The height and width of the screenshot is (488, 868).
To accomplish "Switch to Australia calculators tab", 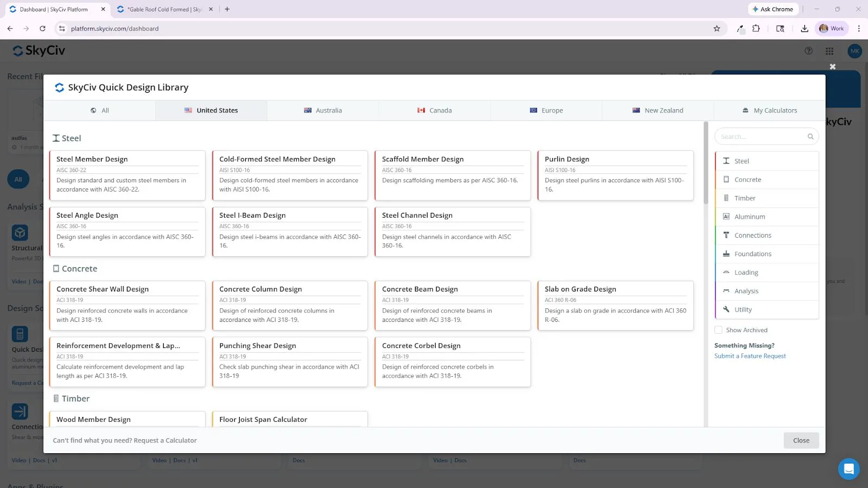I will [323, 111].
